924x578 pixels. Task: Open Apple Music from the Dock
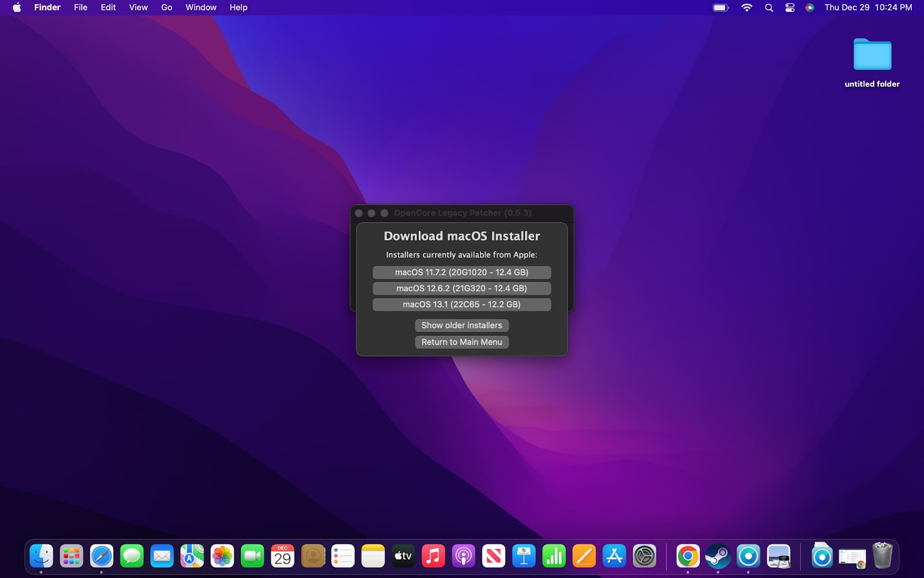click(433, 556)
